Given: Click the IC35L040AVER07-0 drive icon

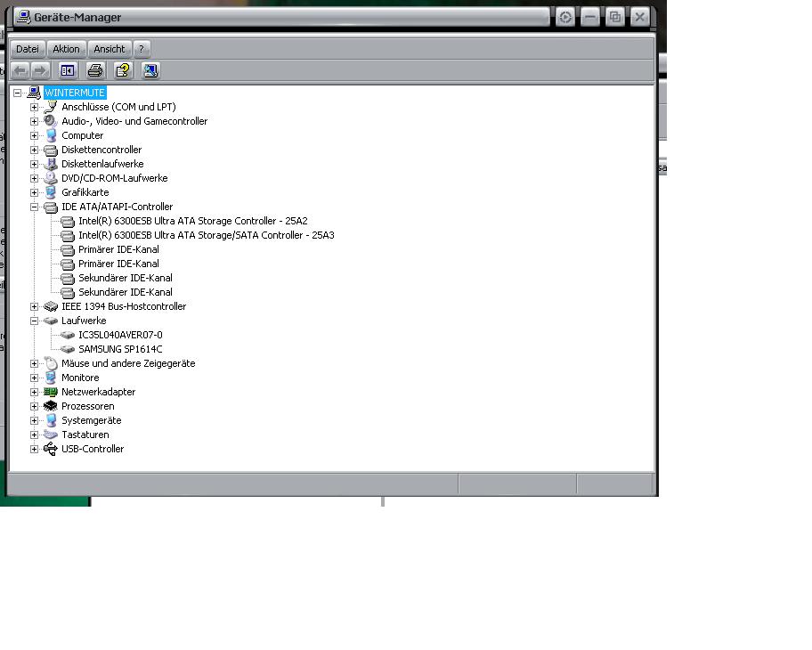Looking at the screenshot, I should [68, 335].
